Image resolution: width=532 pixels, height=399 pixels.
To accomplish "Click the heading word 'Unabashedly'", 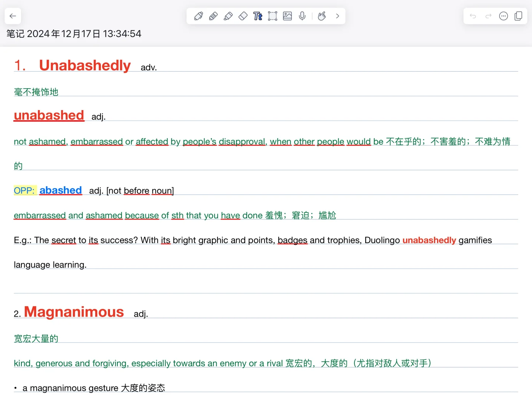I will [85, 65].
